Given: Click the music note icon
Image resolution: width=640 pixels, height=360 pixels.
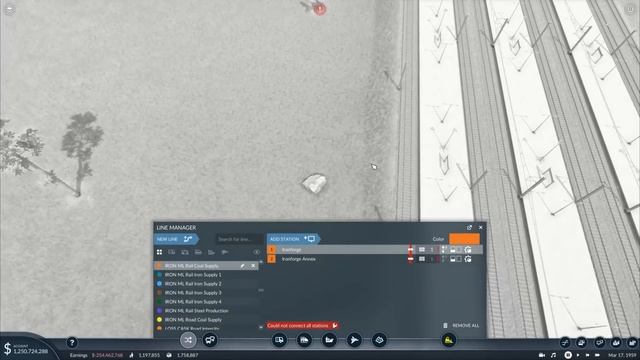Looking at the screenshot, I should point(553,356).
